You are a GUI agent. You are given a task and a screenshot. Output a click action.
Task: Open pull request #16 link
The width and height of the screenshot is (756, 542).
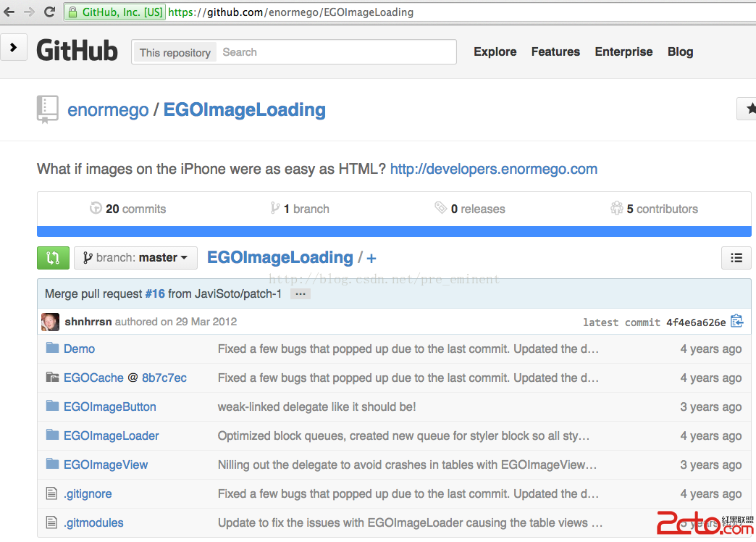point(155,294)
